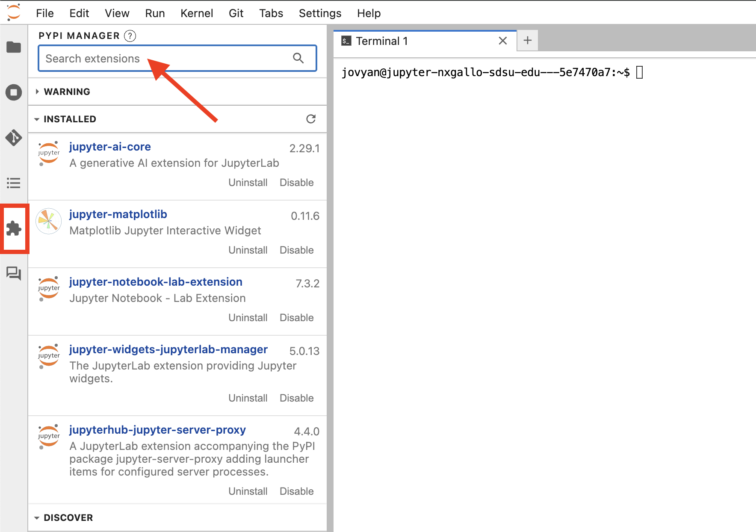Image resolution: width=756 pixels, height=532 pixels.
Task: Open jupyterhub-jupyter-server-proxy link
Action: click(157, 430)
